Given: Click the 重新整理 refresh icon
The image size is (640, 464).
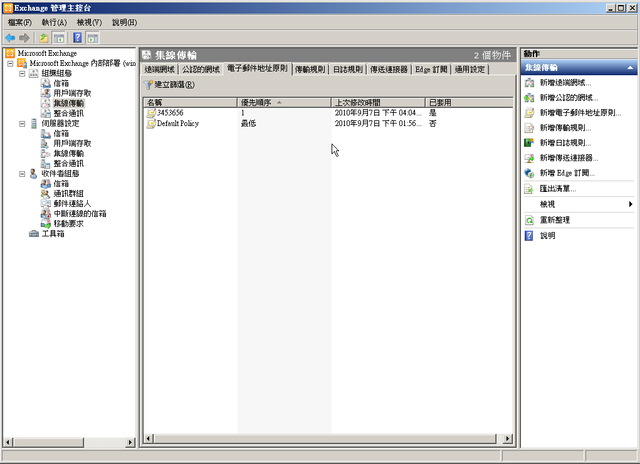Looking at the screenshot, I should (529, 220).
